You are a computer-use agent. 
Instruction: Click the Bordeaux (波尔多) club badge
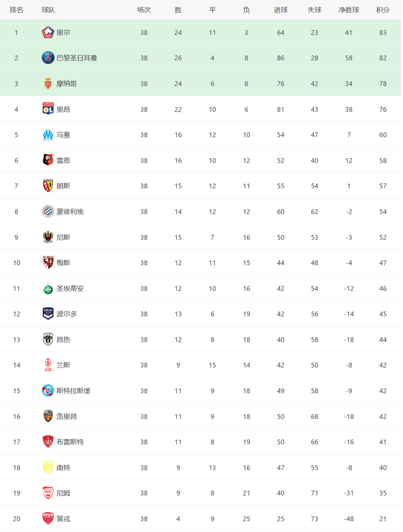48,314
